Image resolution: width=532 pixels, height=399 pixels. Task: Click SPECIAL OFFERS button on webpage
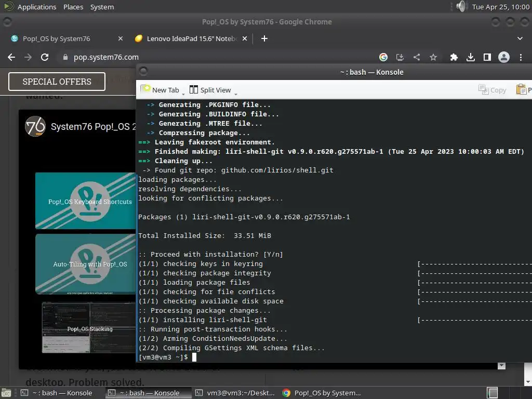coord(57,82)
